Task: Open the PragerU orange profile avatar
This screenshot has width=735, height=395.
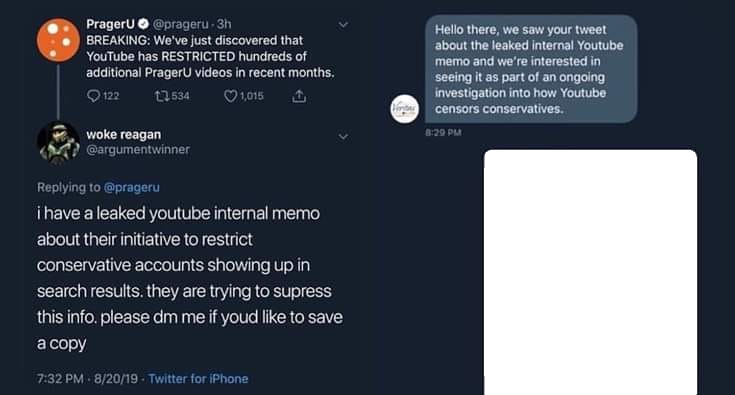Action: (x=58, y=40)
